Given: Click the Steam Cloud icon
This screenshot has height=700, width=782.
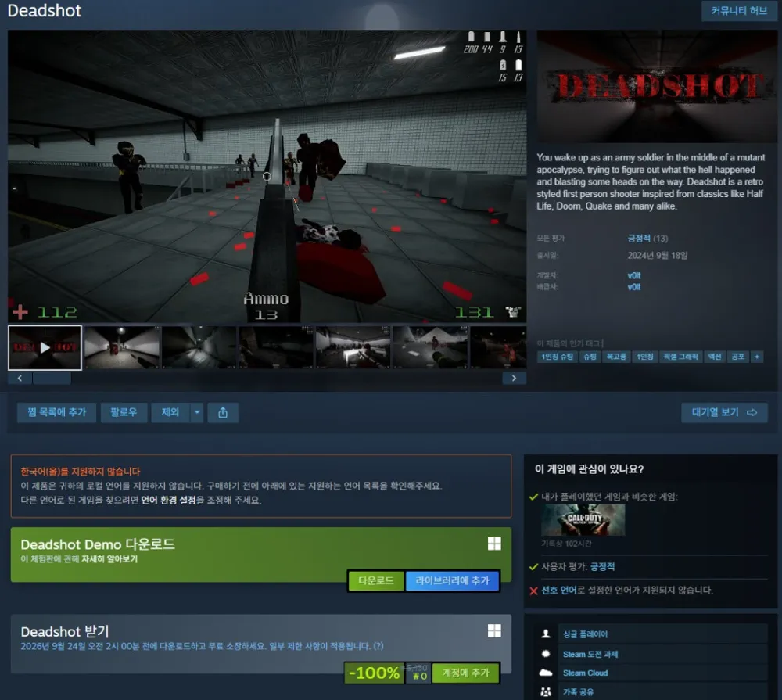Looking at the screenshot, I should [546, 673].
